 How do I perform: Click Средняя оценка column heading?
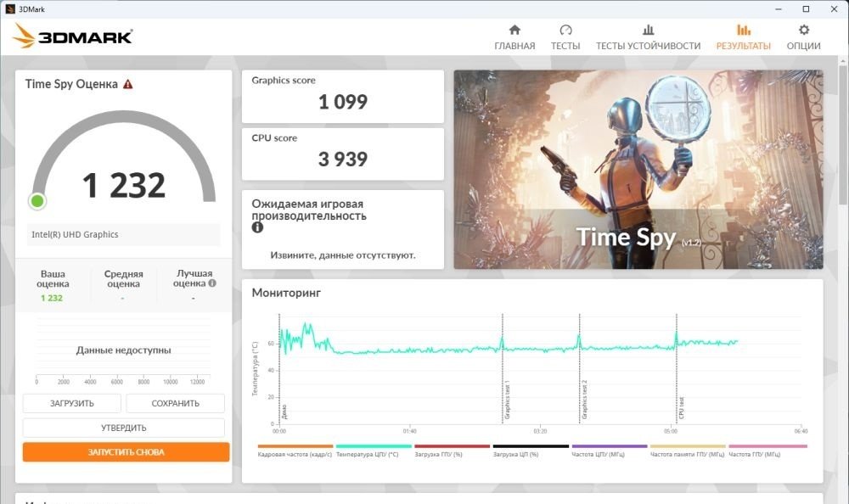tap(123, 279)
